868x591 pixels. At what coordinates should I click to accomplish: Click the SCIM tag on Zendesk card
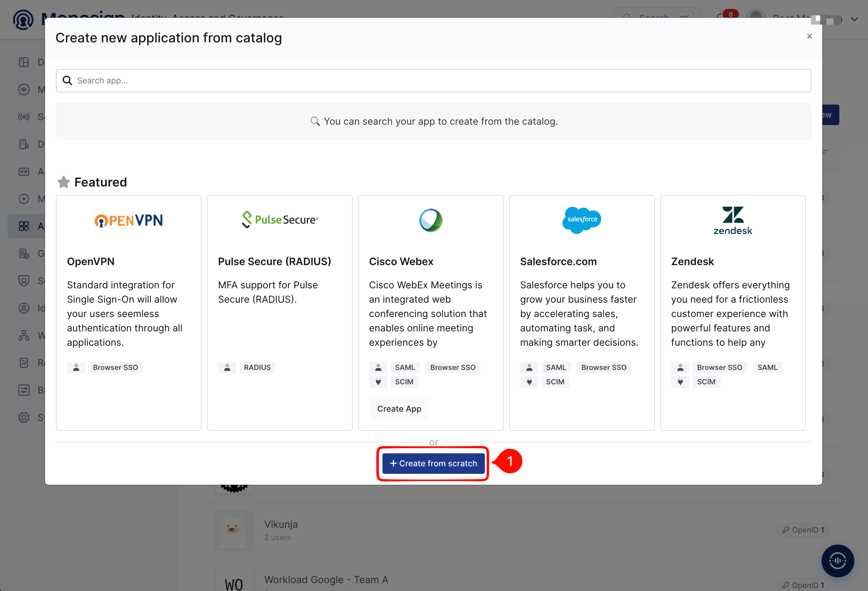pyautogui.click(x=706, y=382)
